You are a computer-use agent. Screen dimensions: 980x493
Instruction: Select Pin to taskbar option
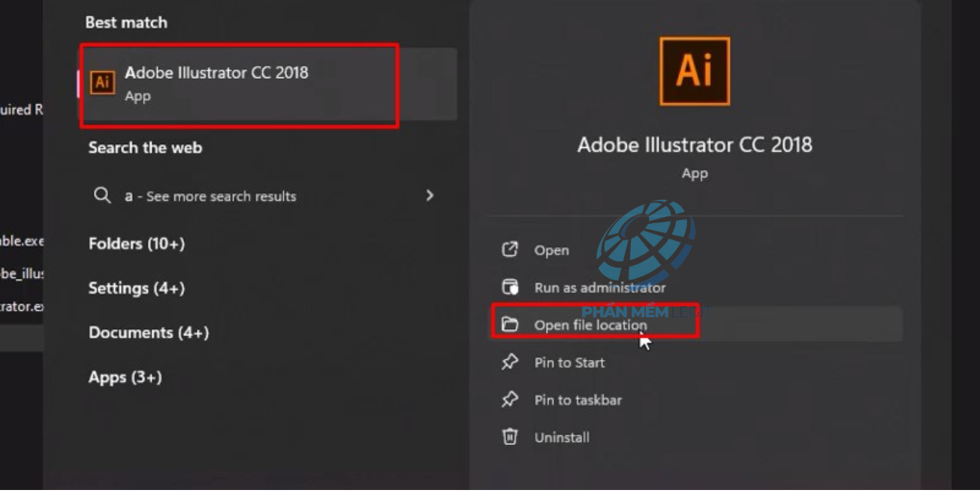pos(577,401)
